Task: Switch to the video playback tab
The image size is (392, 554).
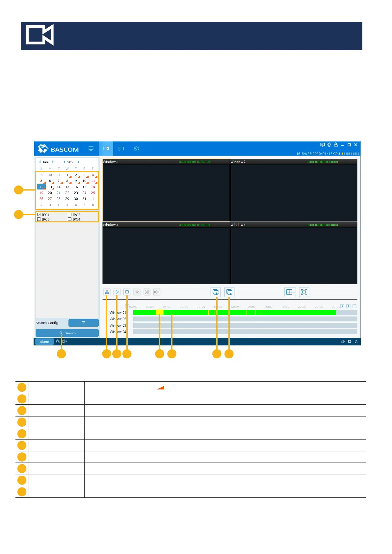Action: click(x=106, y=149)
